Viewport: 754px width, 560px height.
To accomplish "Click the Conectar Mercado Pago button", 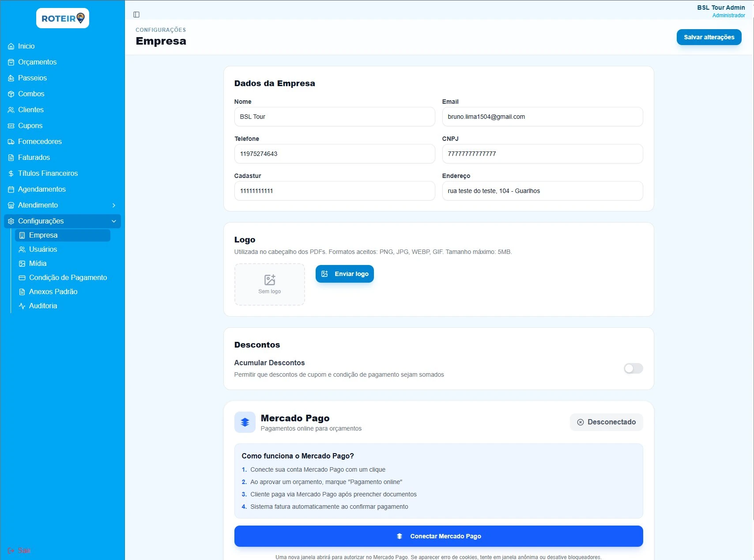I will click(x=438, y=536).
